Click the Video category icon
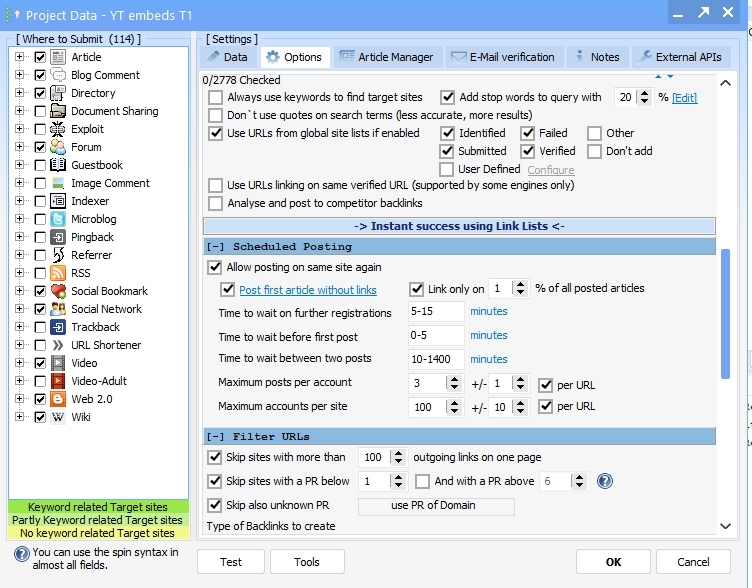Viewport: 752px width, 588px height. [58, 363]
